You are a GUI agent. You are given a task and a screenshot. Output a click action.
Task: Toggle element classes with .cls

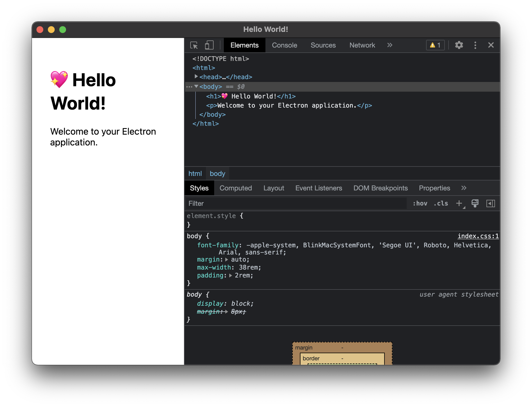(440, 203)
